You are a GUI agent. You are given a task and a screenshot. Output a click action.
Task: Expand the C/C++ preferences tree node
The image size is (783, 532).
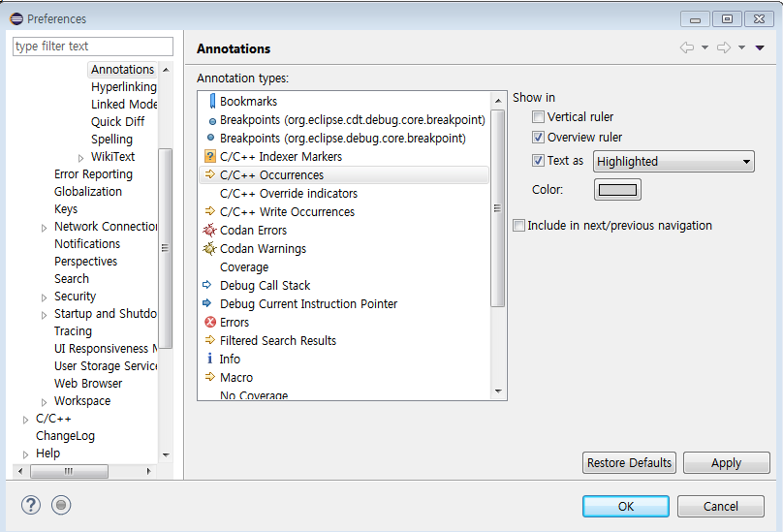[26, 419]
